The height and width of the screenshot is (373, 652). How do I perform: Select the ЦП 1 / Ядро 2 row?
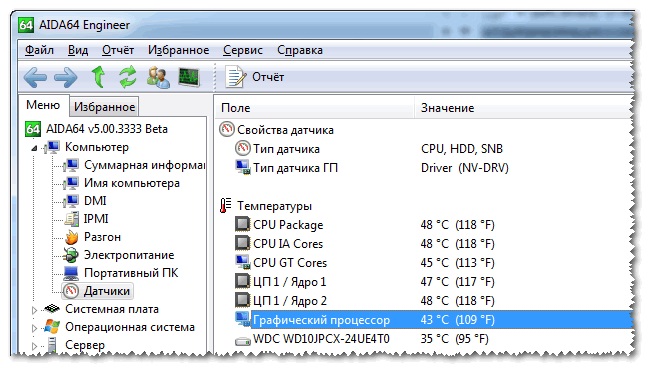point(424,301)
